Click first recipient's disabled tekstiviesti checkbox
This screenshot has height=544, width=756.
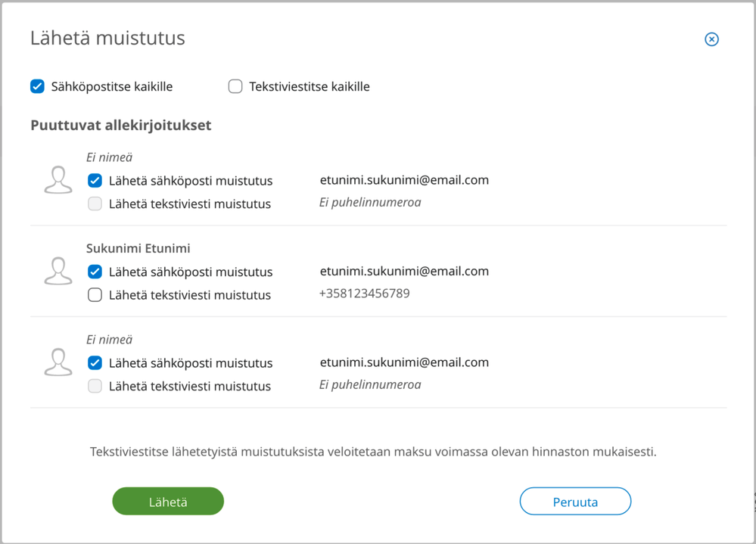click(95, 204)
